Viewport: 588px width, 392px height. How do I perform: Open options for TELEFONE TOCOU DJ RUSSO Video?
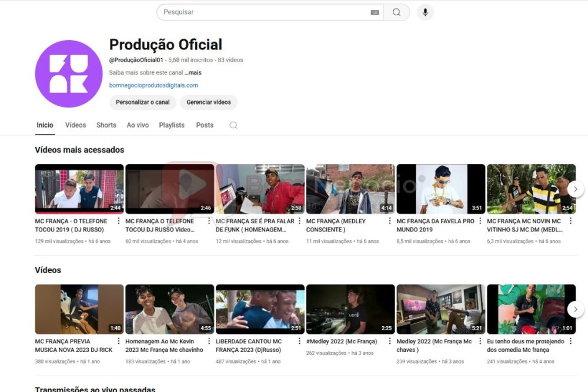(209, 221)
